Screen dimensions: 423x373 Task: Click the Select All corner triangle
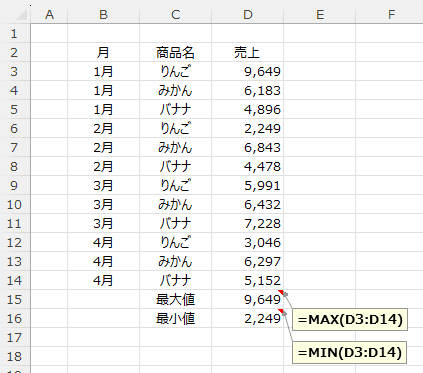tap(21, 15)
